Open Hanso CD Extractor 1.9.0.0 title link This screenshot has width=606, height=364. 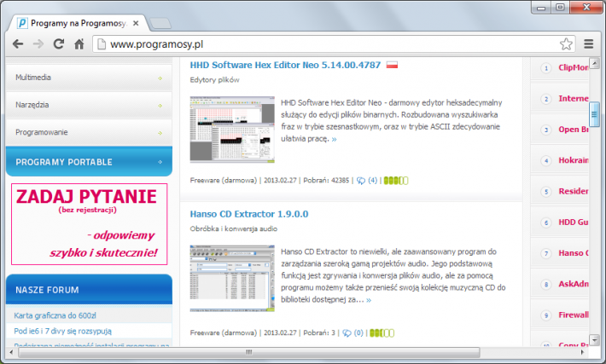point(249,214)
